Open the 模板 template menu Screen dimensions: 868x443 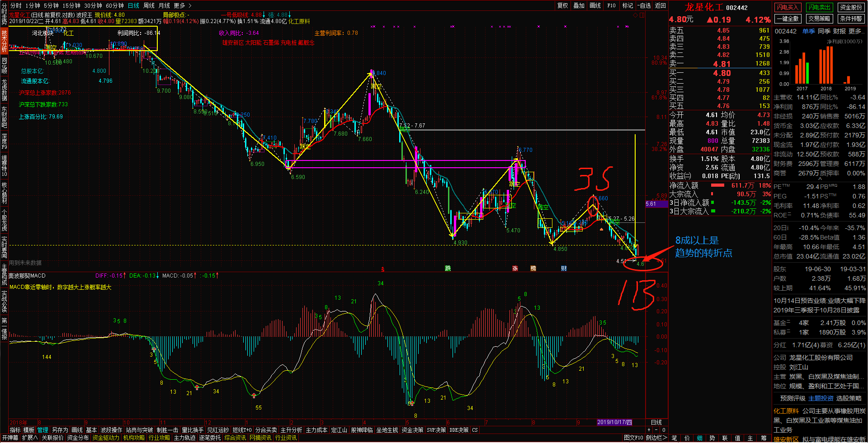(29, 430)
